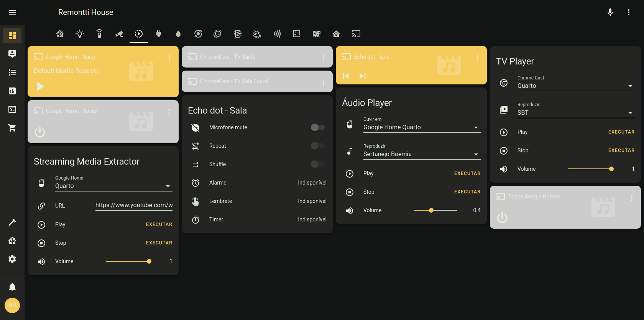Screen dimensions: 644x320
Task: Open the cast tab icon
Action: tap(356, 34)
